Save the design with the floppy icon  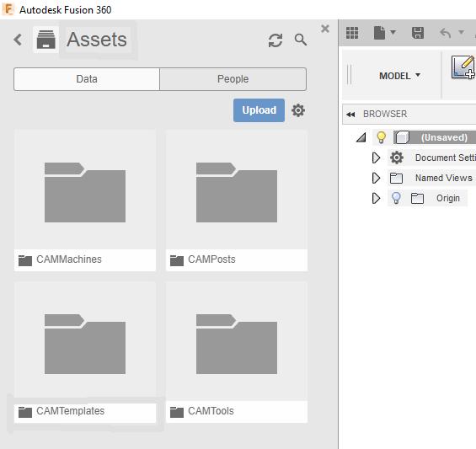(418, 33)
